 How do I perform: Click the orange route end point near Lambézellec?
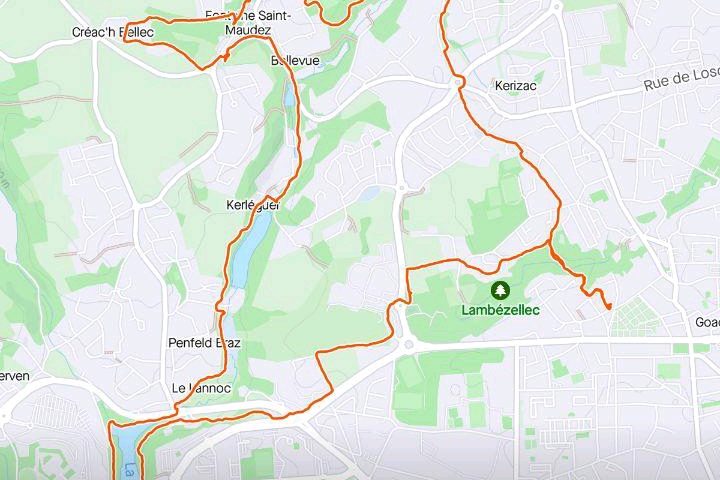[x=609, y=307]
